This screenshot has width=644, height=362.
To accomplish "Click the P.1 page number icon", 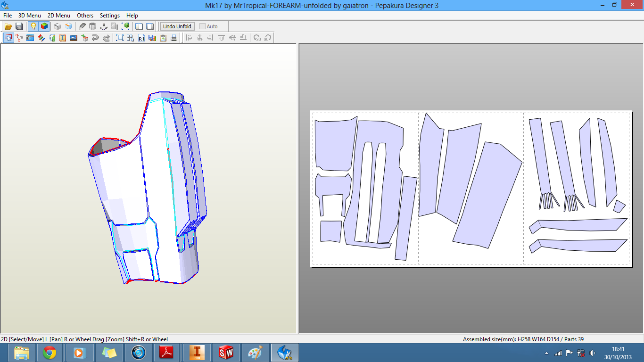I will click(141, 38).
